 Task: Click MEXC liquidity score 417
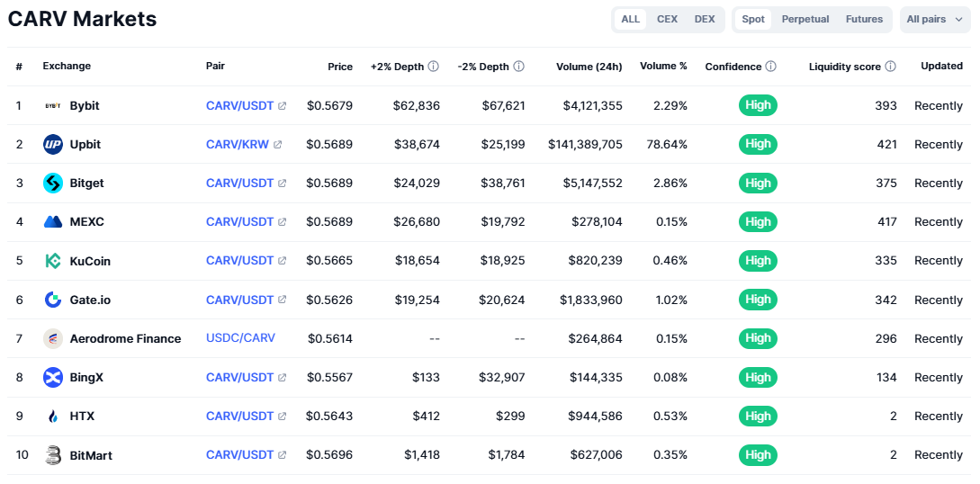(886, 221)
